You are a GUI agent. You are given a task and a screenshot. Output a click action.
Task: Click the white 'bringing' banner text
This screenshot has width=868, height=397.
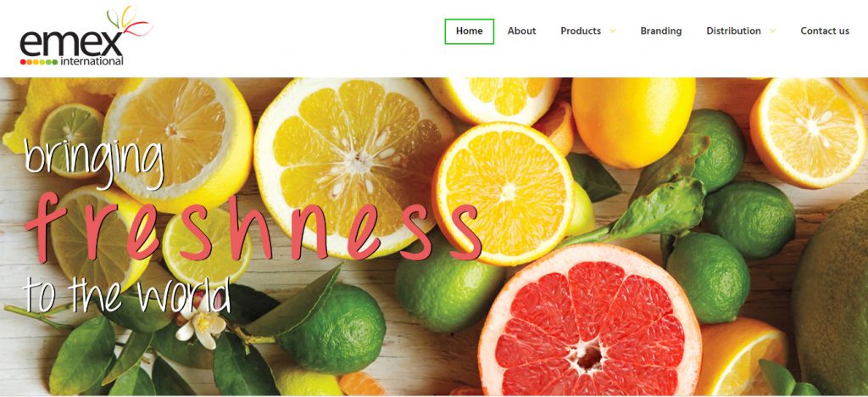point(95,160)
